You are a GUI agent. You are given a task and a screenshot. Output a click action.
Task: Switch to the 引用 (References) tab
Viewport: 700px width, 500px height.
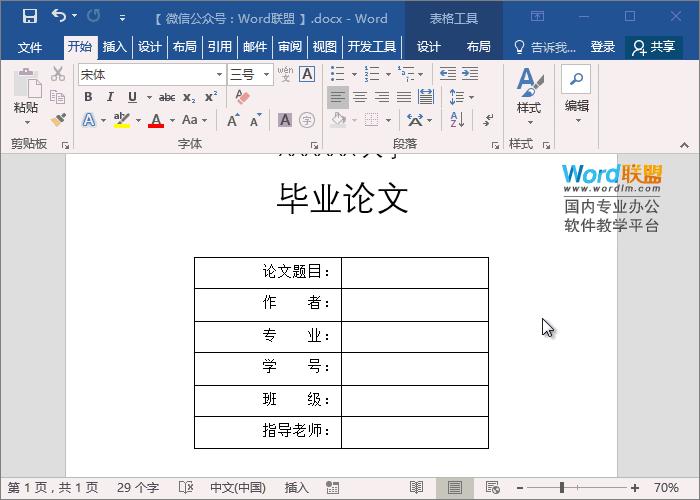point(220,46)
